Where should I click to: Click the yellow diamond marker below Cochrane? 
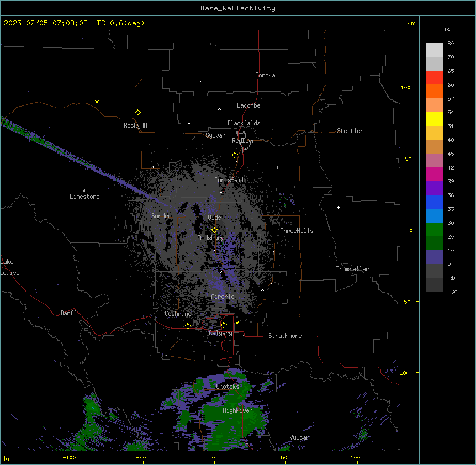[x=188, y=326]
